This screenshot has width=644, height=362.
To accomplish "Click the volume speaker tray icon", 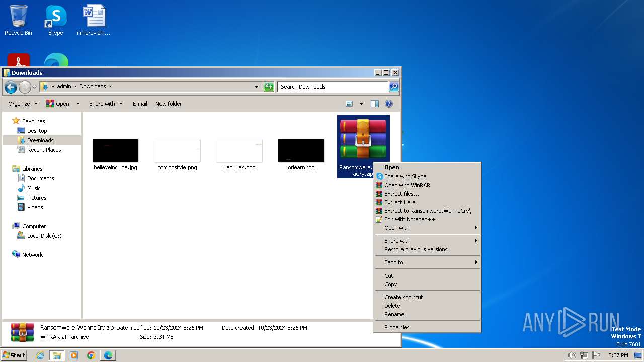I will (x=572, y=355).
